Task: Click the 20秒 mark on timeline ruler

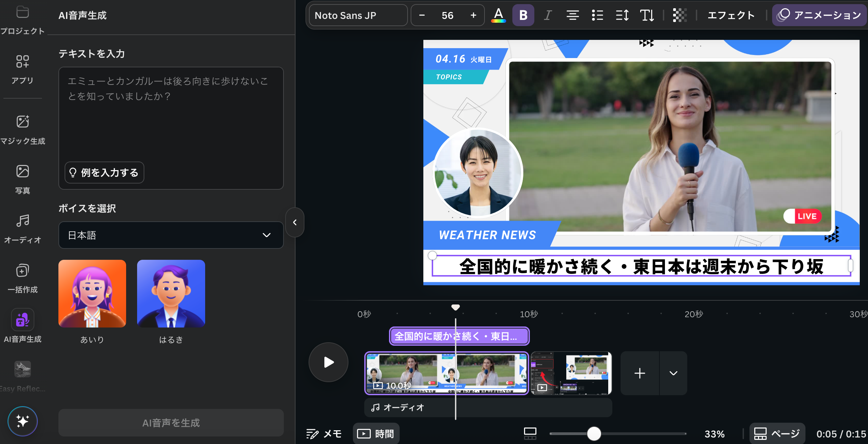Action: click(x=694, y=314)
